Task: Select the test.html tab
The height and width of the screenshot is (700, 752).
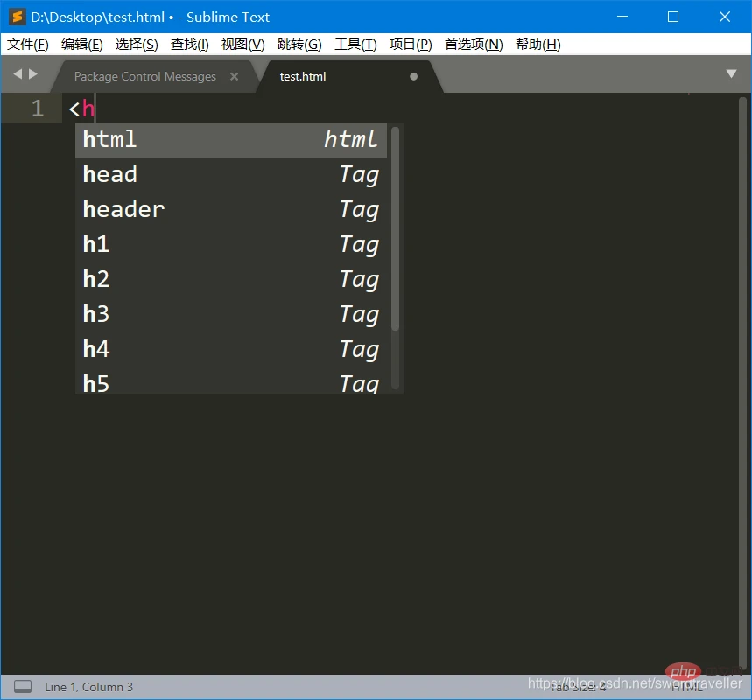Action: click(x=303, y=76)
